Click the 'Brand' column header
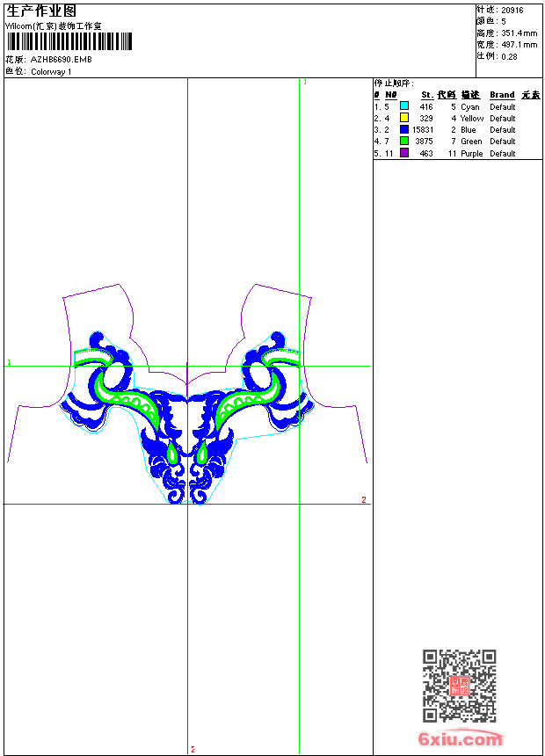The height and width of the screenshot is (756, 545). coord(502,95)
